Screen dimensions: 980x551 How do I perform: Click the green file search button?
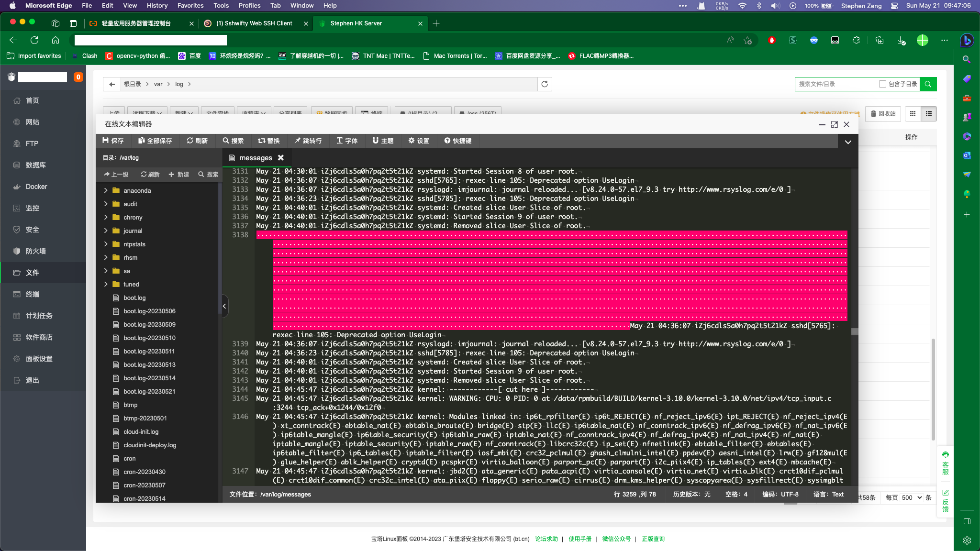(x=928, y=84)
